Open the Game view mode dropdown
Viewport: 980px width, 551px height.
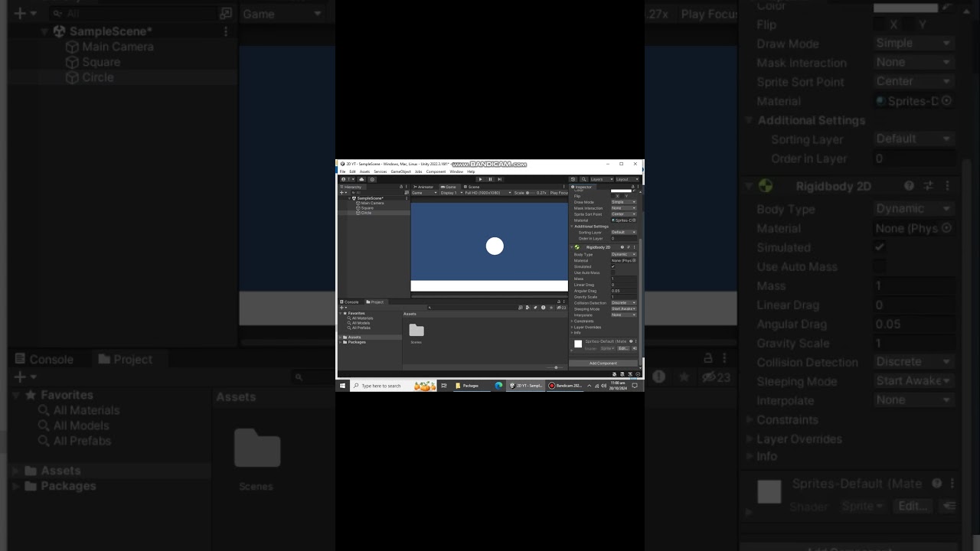(x=425, y=193)
